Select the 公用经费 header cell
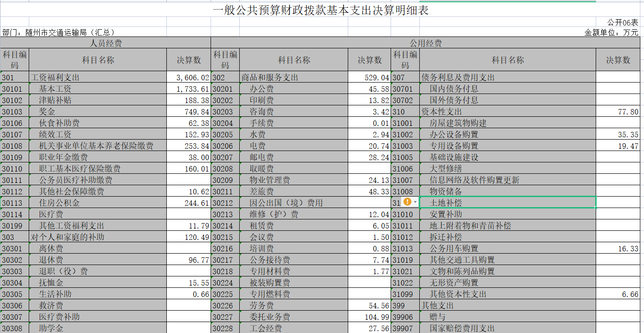The width and height of the screenshot is (644, 333). point(426,43)
